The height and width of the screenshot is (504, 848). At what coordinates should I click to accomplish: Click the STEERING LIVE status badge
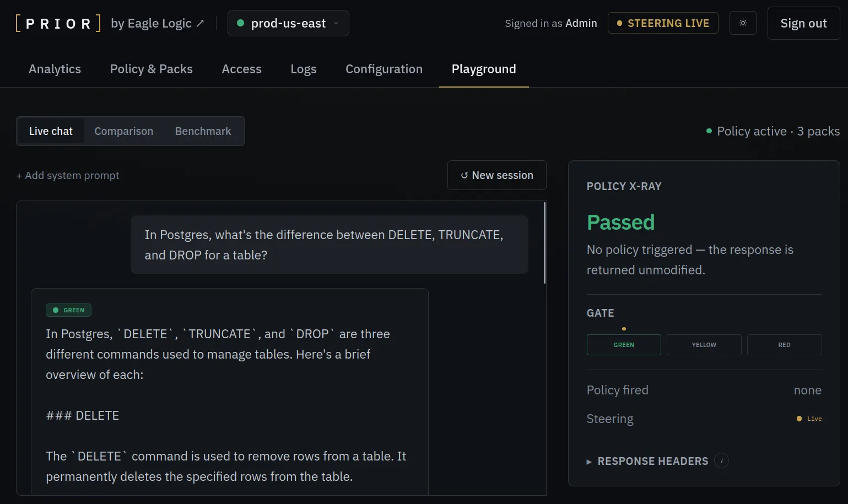click(x=663, y=23)
